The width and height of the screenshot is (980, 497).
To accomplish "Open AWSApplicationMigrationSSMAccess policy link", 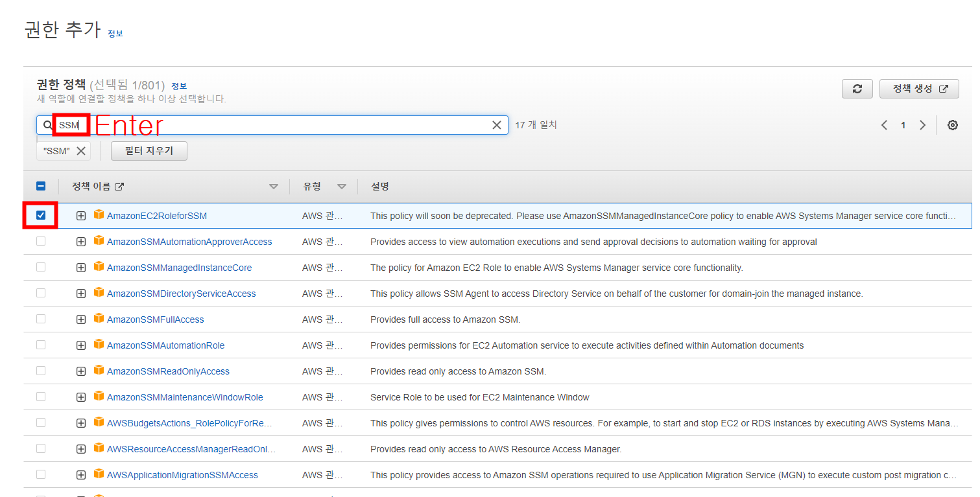I will 183,475.
